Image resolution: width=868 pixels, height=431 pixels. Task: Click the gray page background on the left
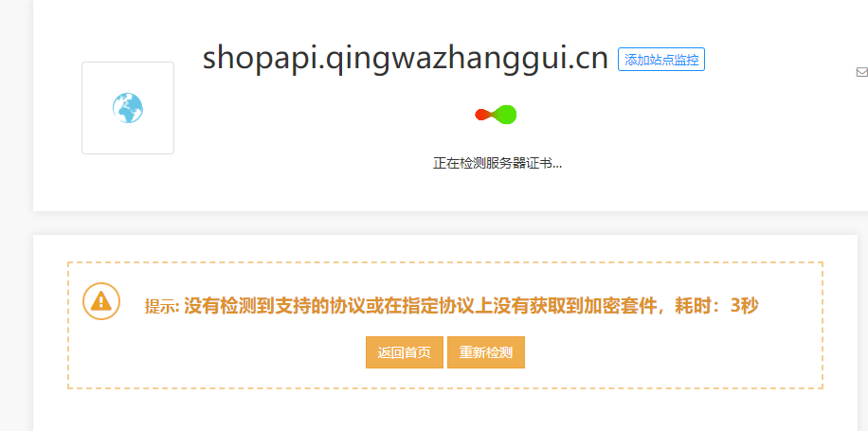15,222
